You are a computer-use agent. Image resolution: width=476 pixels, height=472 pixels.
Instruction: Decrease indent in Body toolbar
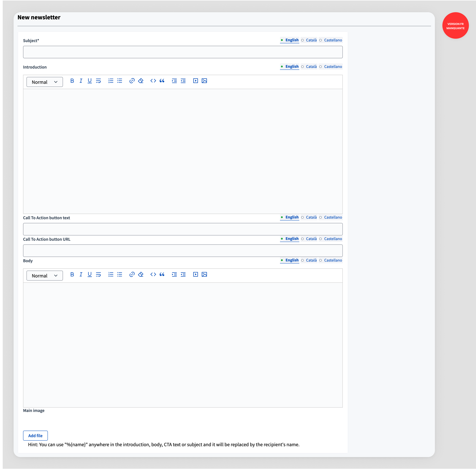coord(183,274)
